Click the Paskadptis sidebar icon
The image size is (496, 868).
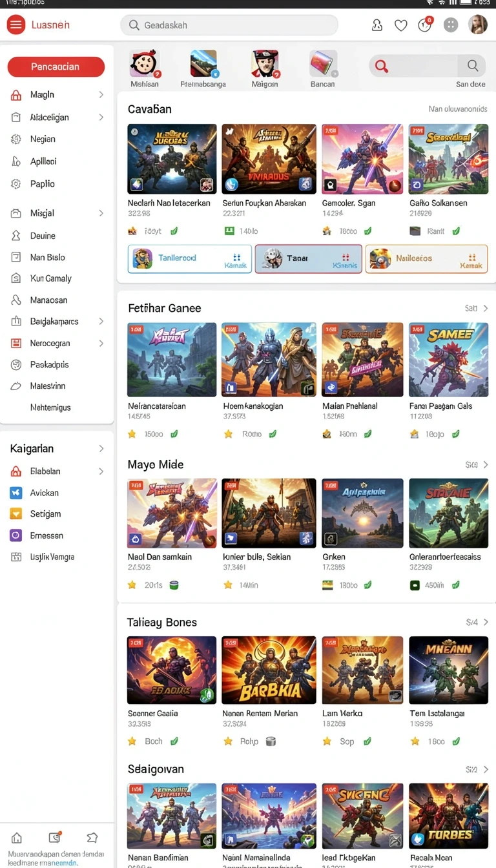point(16,365)
